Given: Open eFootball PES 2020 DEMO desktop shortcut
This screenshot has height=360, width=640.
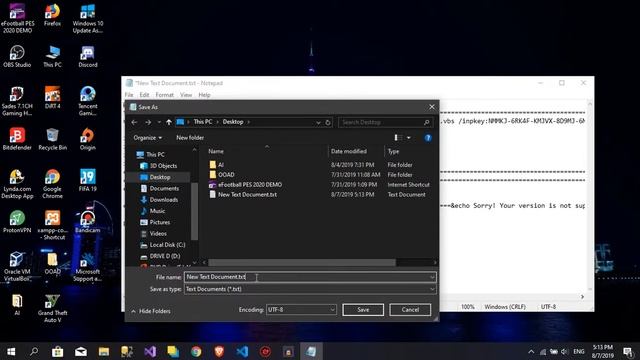Looking at the screenshot, I should tap(17, 17).
